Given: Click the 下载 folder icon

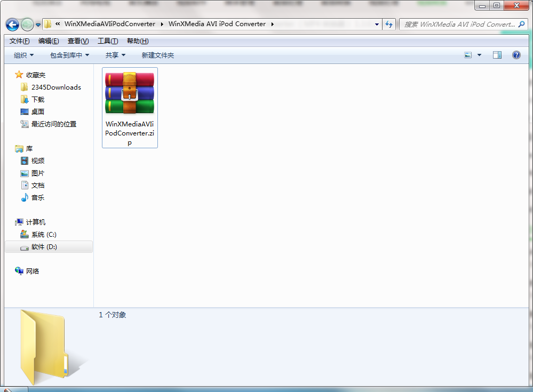Looking at the screenshot, I should 24,100.
